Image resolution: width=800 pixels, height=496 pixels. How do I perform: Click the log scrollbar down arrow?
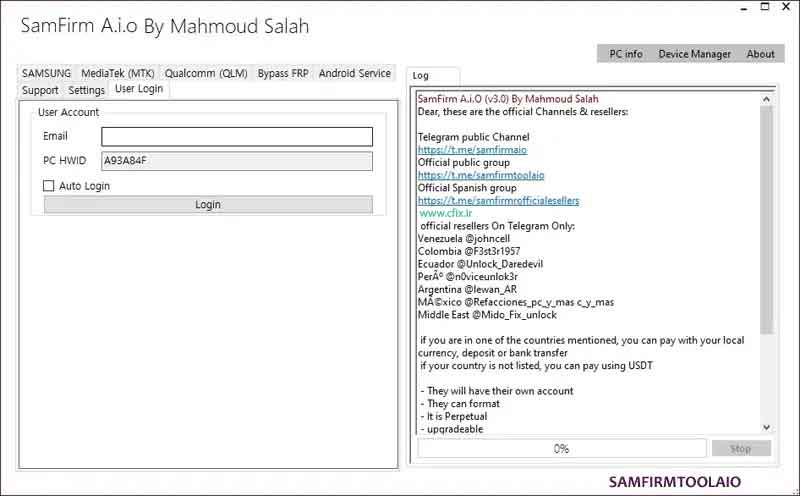(x=766, y=427)
